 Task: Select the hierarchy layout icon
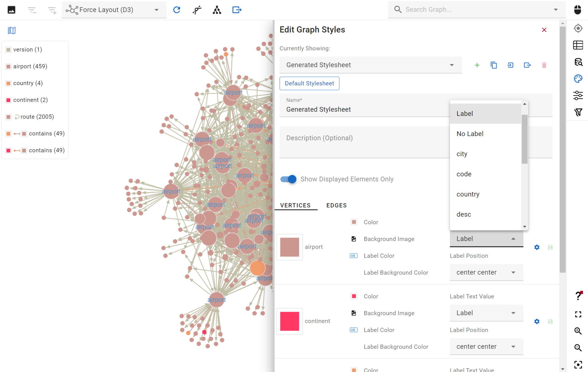coord(217,9)
